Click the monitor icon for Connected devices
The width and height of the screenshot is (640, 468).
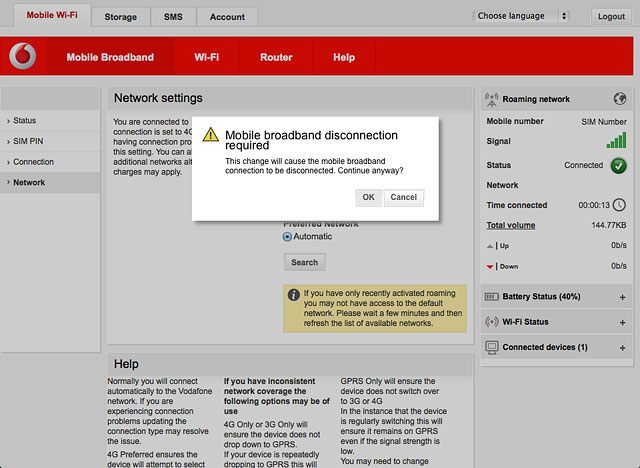491,347
